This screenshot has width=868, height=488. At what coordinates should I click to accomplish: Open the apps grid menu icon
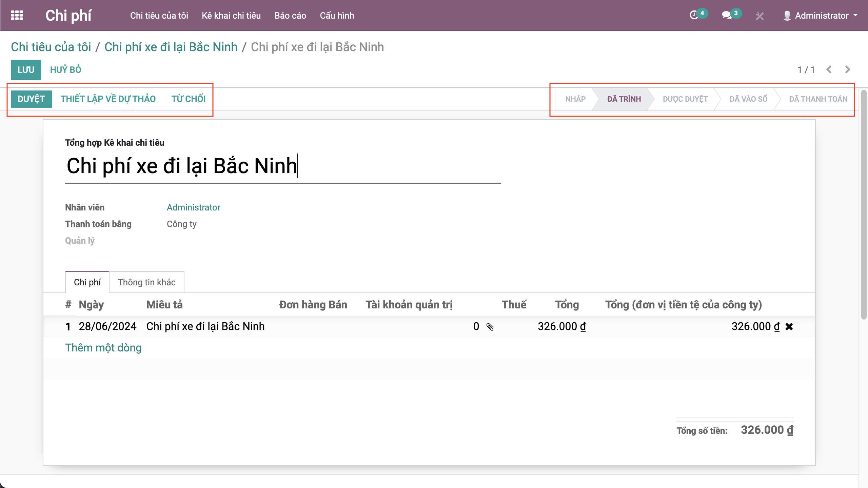click(17, 16)
